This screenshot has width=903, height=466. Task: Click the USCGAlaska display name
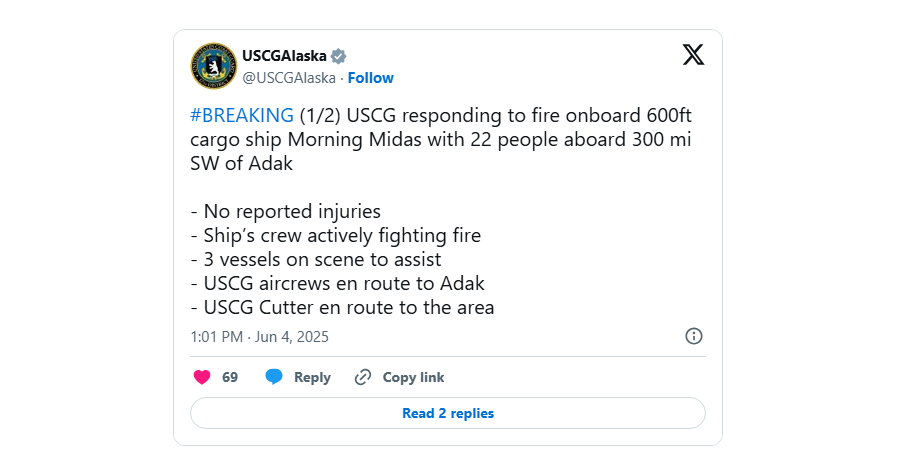tap(284, 56)
